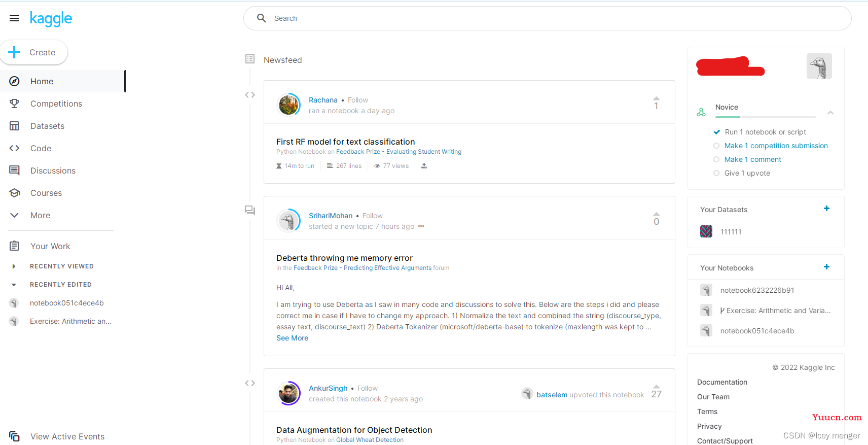
Task: Click See More on the Deberta post
Action: click(x=292, y=338)
